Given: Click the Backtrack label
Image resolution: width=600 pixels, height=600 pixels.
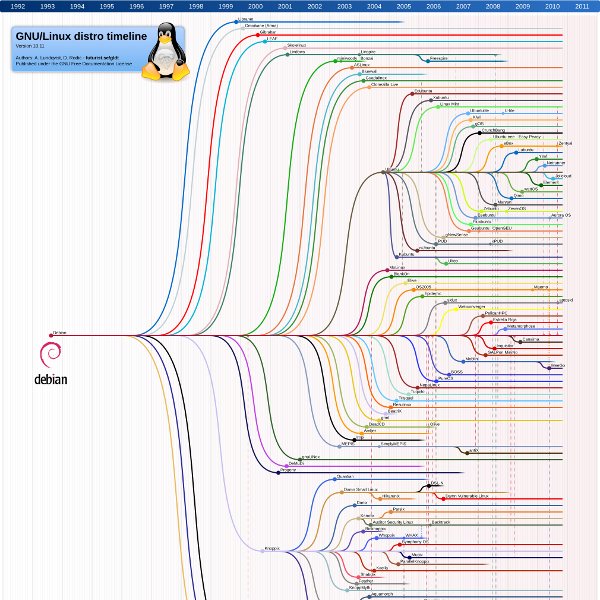Looking at the screenshot, I should [x=441, y=522].
